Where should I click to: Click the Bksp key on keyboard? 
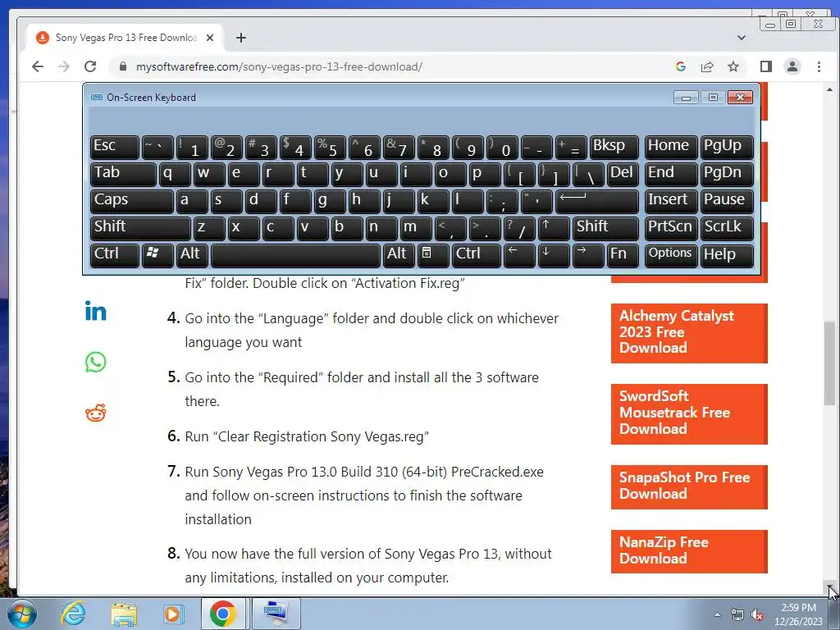tap(614, 147)
